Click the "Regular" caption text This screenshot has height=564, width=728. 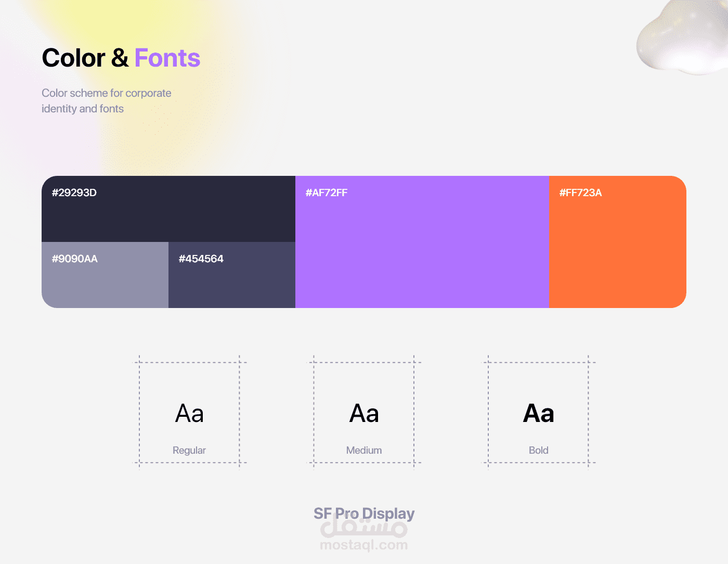point(189,451)
